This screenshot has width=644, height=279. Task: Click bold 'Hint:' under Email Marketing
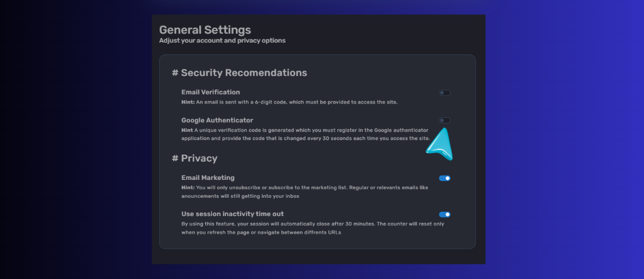[188, 188]
